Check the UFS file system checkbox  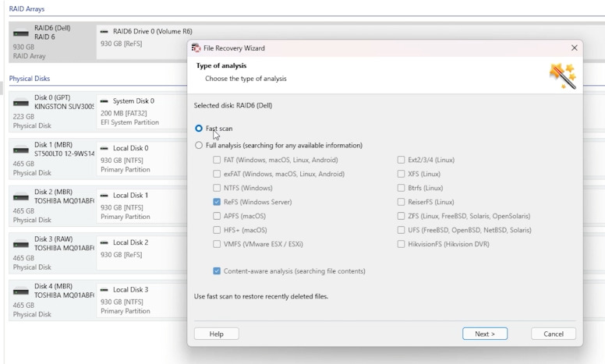coord(402,230)
